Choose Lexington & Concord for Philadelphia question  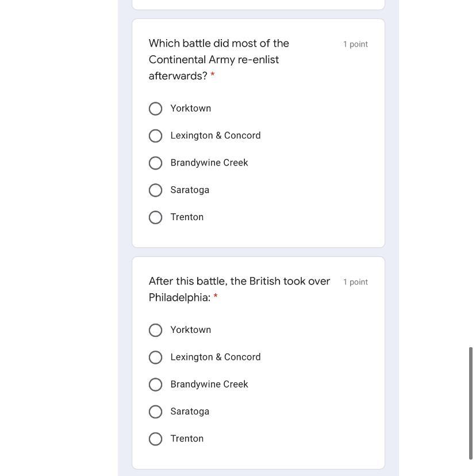pos(155,358)
